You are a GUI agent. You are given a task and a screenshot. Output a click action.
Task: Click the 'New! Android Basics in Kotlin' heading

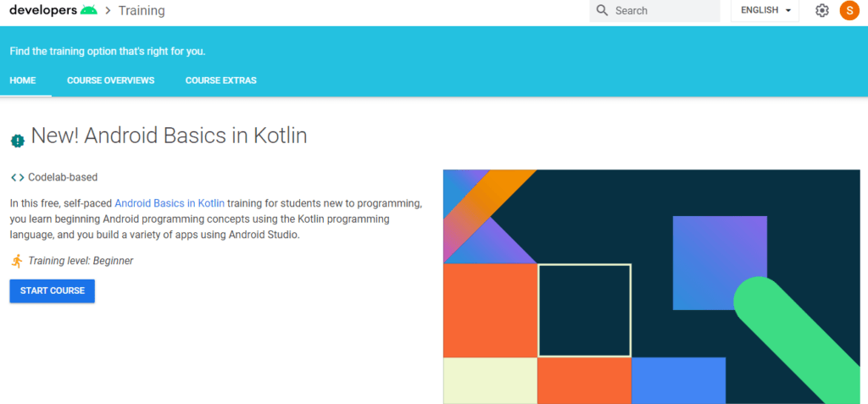[x=169, y=136]
